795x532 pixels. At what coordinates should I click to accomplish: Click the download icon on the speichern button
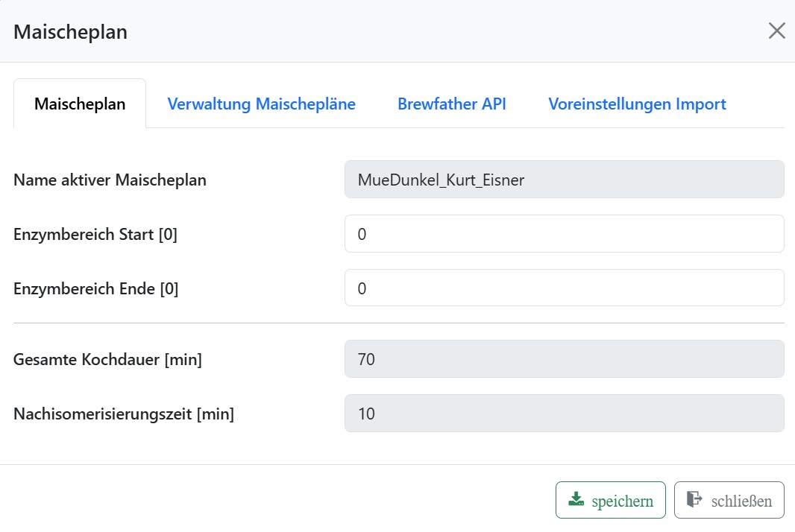[x=576, y=500]
